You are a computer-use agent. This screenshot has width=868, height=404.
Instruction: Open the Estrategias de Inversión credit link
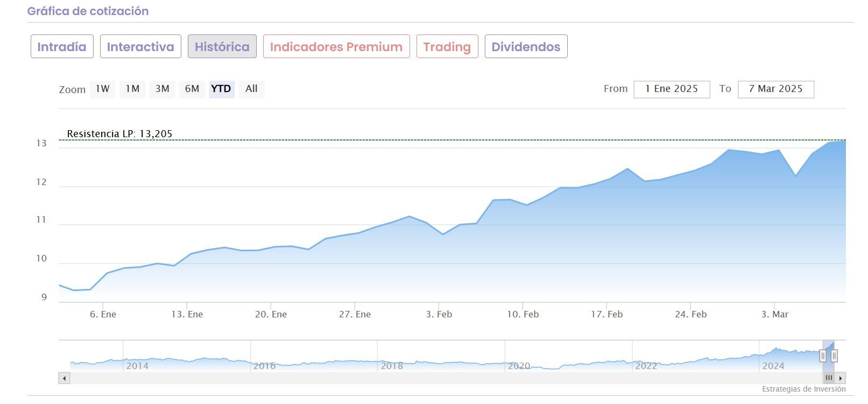(803, 389)
